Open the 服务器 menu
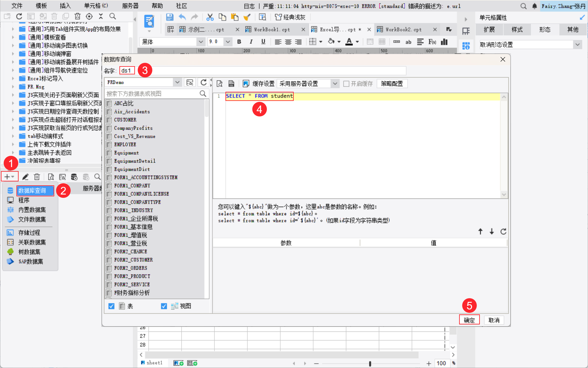588x368 pixels. (130, 6)
